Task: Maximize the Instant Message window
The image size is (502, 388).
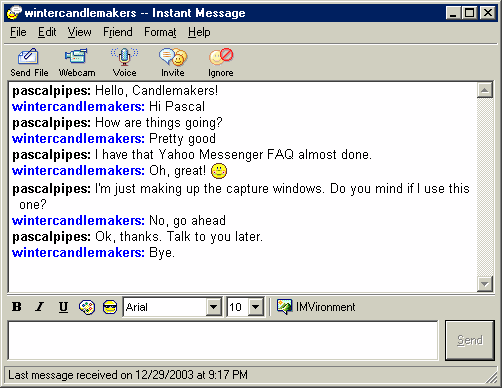Action: click(469, 13)
